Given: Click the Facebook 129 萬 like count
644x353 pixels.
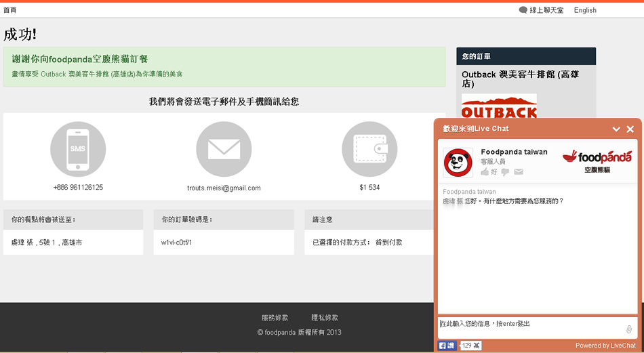Looking at the screenshot, I should point(470,346).
